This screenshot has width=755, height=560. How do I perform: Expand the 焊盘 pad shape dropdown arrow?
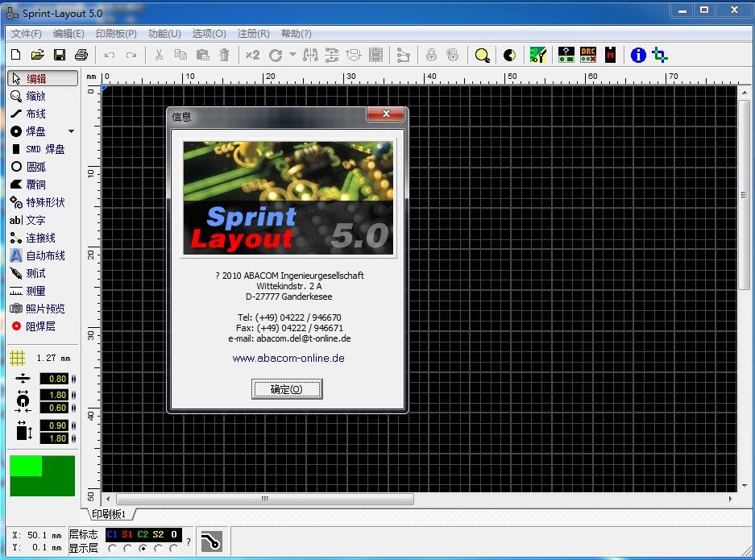(x=71, y=131)
